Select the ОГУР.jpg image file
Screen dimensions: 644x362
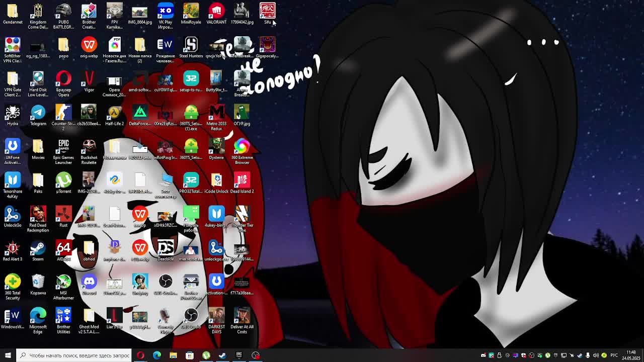click(242, 116)
